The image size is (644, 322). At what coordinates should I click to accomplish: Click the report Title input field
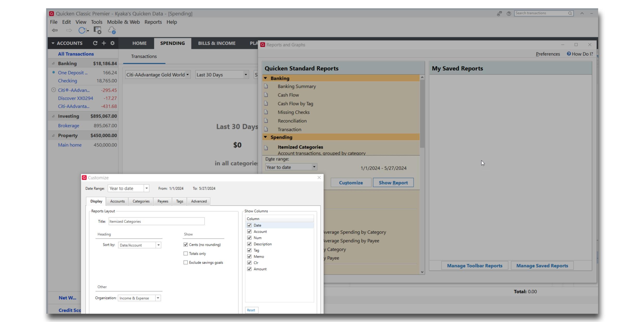pos(156,221)
